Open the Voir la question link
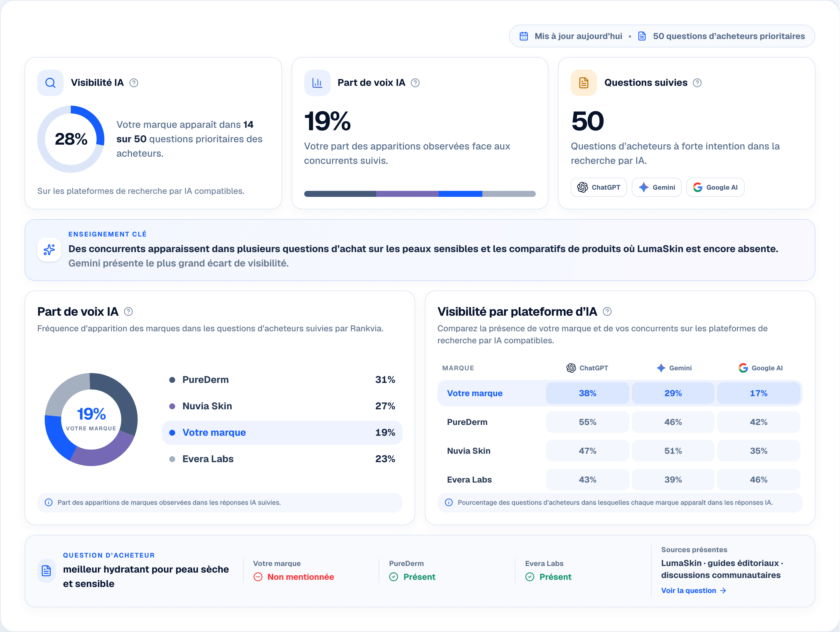 pos(693,591)
